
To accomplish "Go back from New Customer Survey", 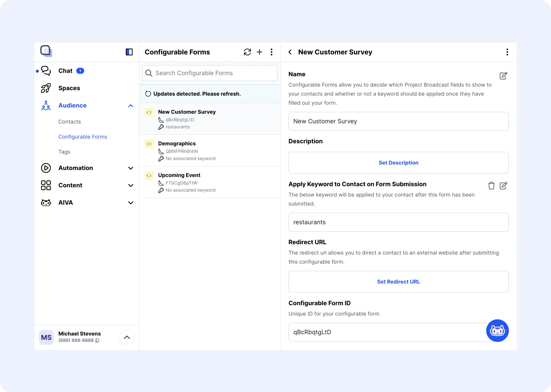I will point(290,52).
